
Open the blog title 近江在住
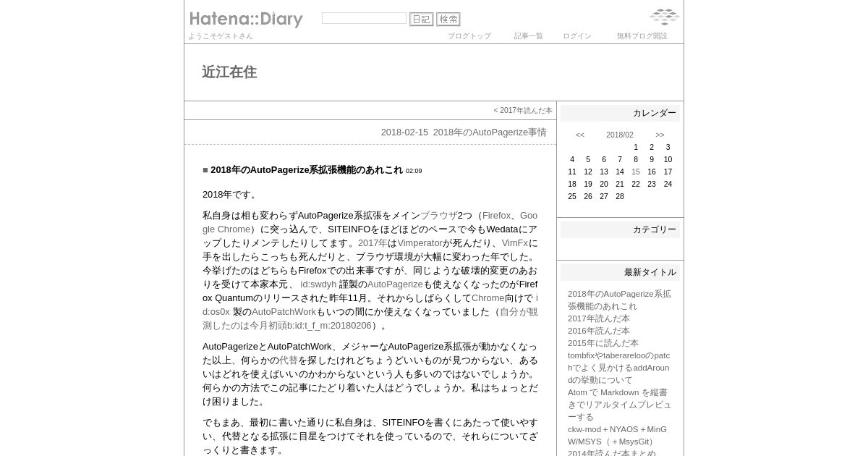click(x=229, y=72)
